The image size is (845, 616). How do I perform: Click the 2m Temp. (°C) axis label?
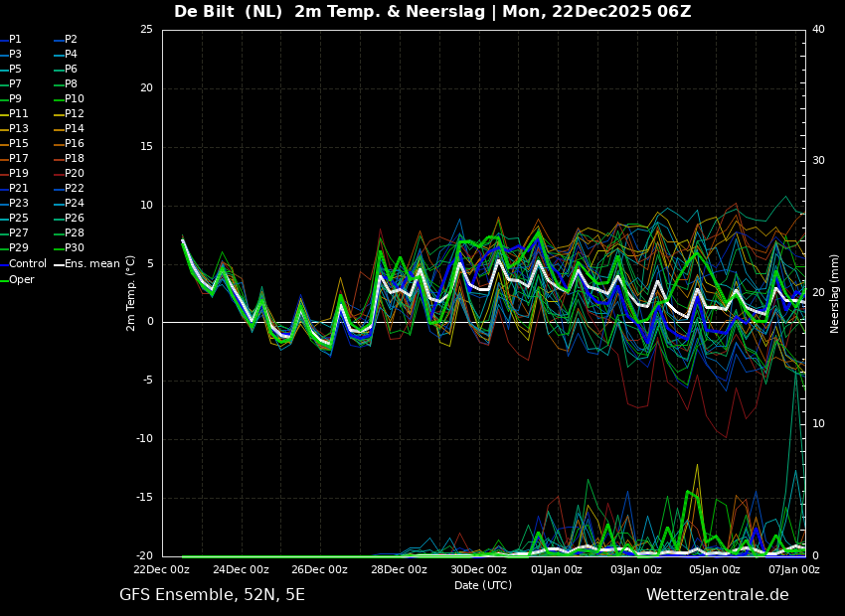point(131,292)
